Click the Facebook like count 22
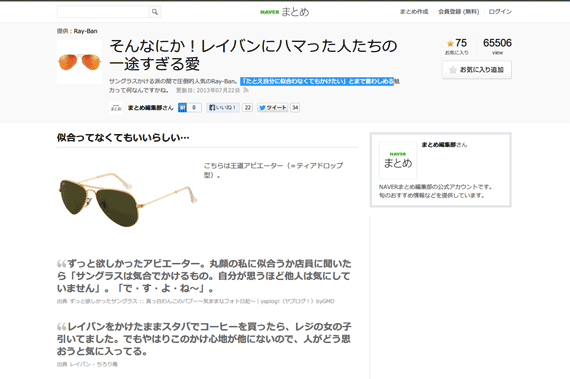Screen dimensions: 570x379 248,108
